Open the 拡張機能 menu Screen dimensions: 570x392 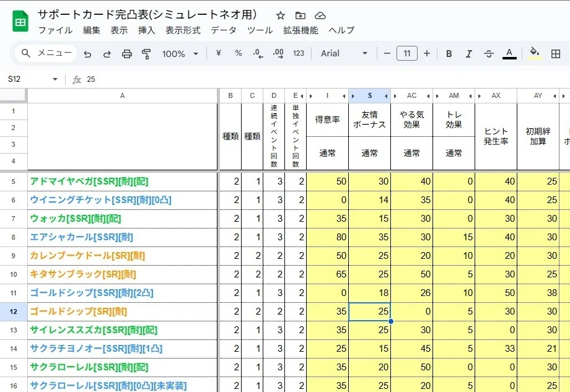[300, 30]
